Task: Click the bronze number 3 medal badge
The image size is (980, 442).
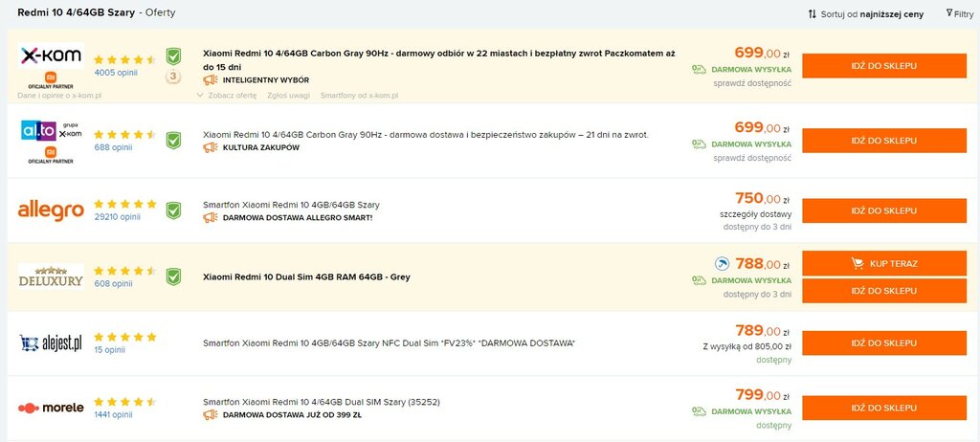Action: (173, 77)
